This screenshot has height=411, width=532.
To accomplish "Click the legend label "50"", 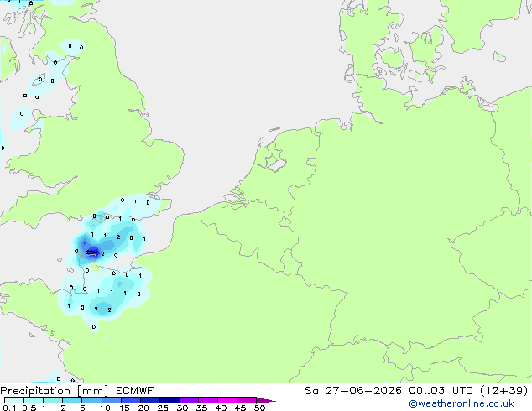I will click(x=259, y=408).
